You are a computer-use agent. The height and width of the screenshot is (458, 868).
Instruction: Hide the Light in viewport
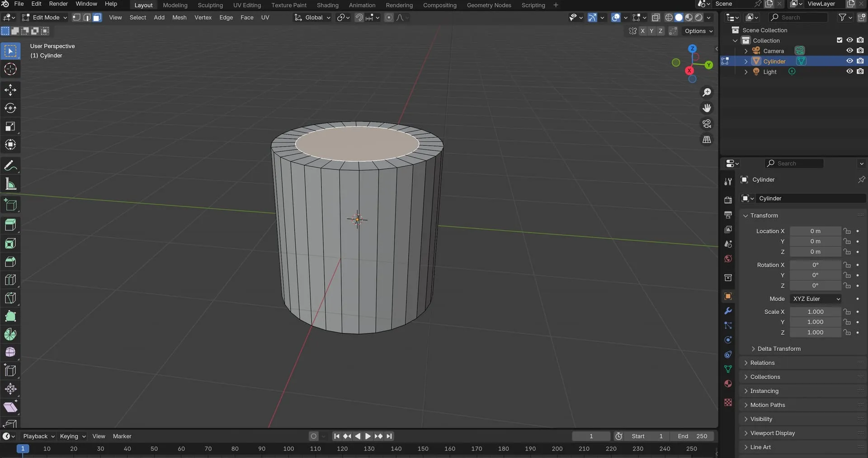(849, 71)
